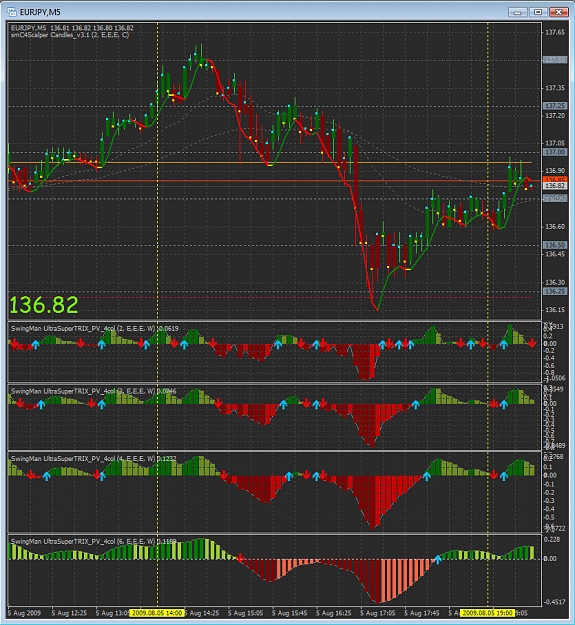This screenshot has width=575, height=625.
Task: Select the SwingMan UltraSuperTRIX (3, E,E,E, W) label
Action: [x=94, y=391]
